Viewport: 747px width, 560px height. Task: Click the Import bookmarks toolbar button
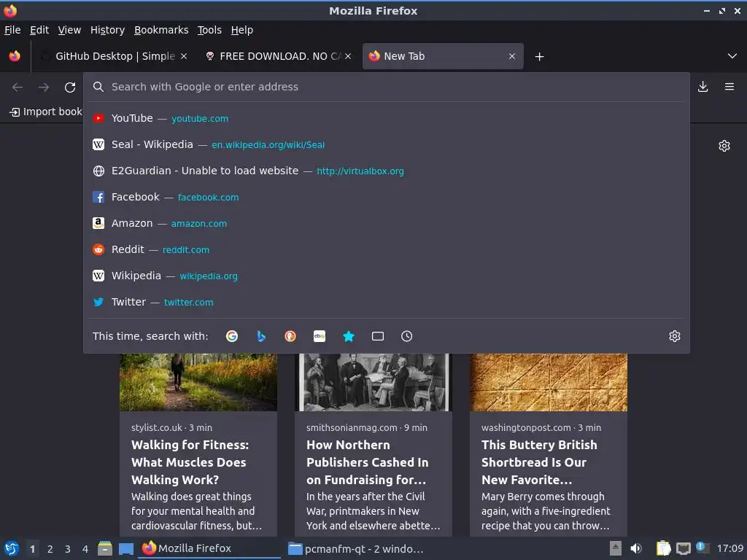[x=46, y=112]
